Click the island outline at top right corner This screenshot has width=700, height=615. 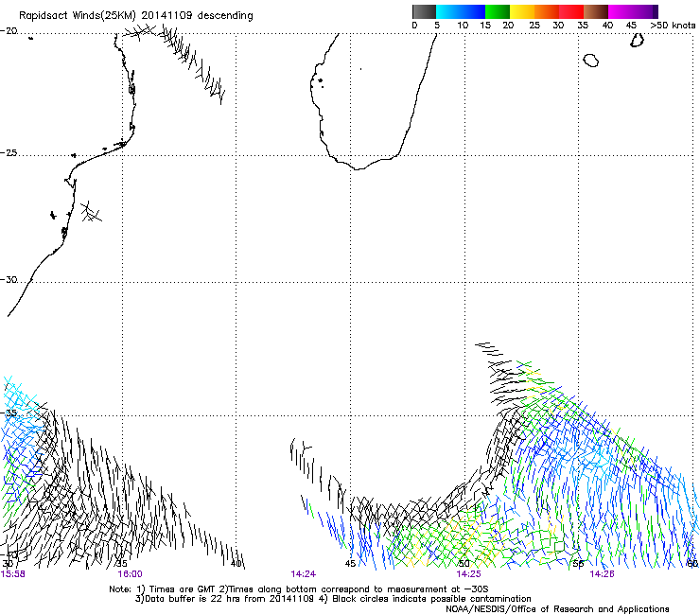pos(637,40)
